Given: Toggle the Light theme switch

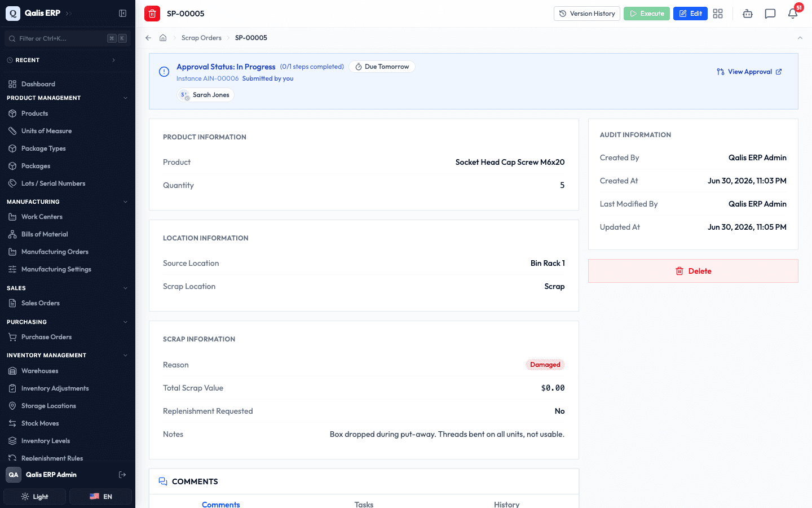Looking at the screenshot, I should click(35, 497).
